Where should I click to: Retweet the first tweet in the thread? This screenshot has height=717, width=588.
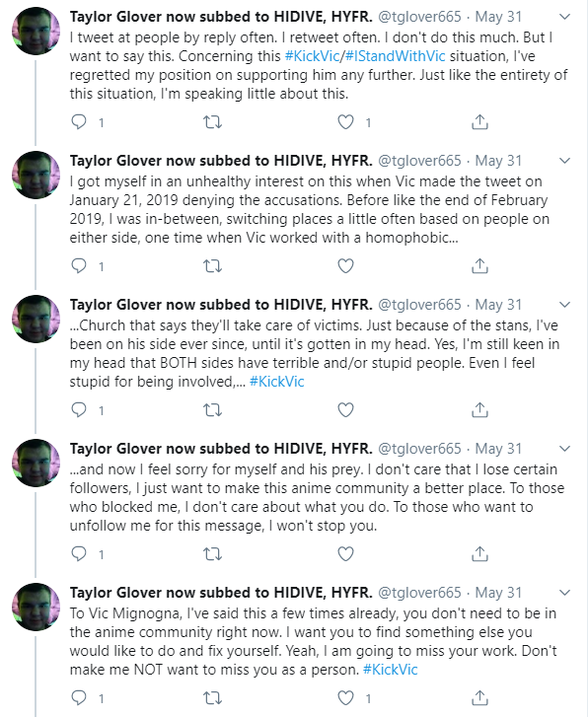212,122
